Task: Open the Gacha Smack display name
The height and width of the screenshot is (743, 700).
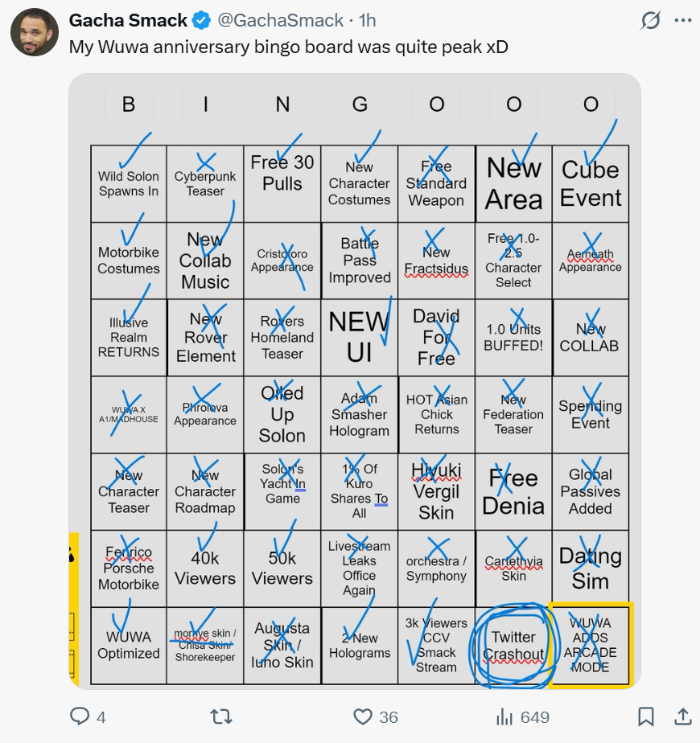Action: (128, 20)
